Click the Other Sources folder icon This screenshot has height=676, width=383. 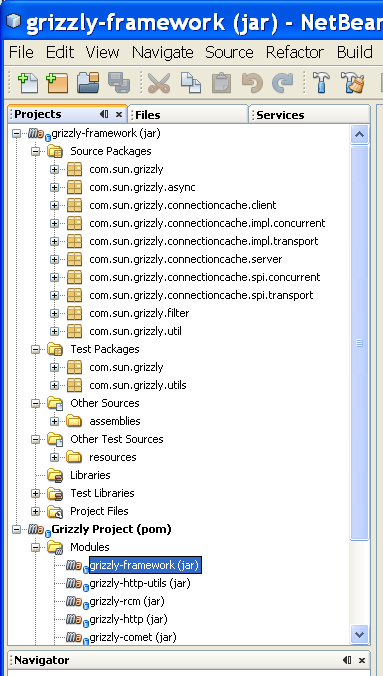pyautogui.click(x=55, y=403)
